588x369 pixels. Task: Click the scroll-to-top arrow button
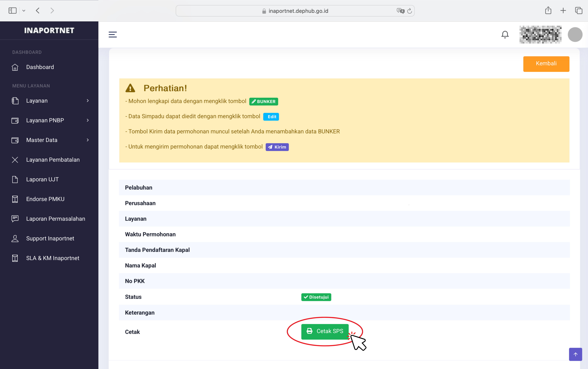[x=575, y=354]
